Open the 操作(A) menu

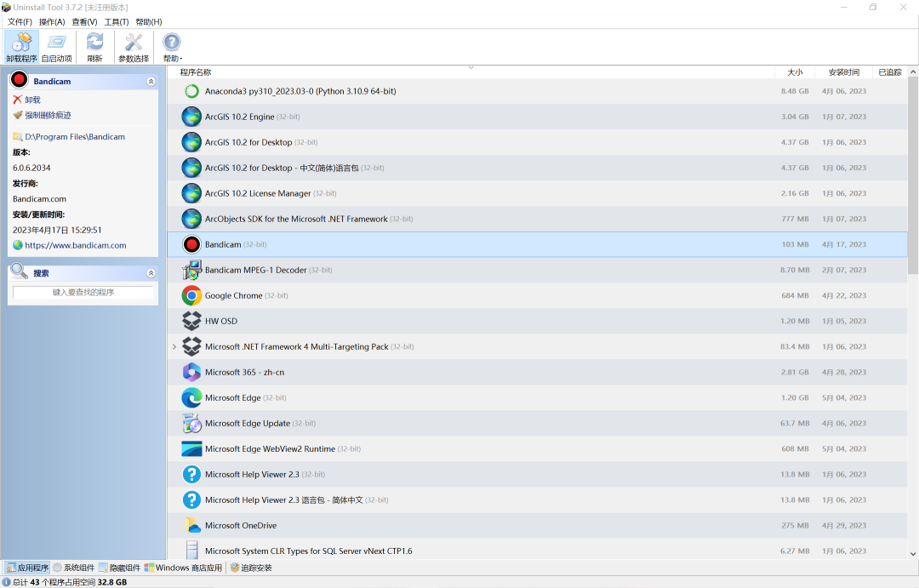52,21
